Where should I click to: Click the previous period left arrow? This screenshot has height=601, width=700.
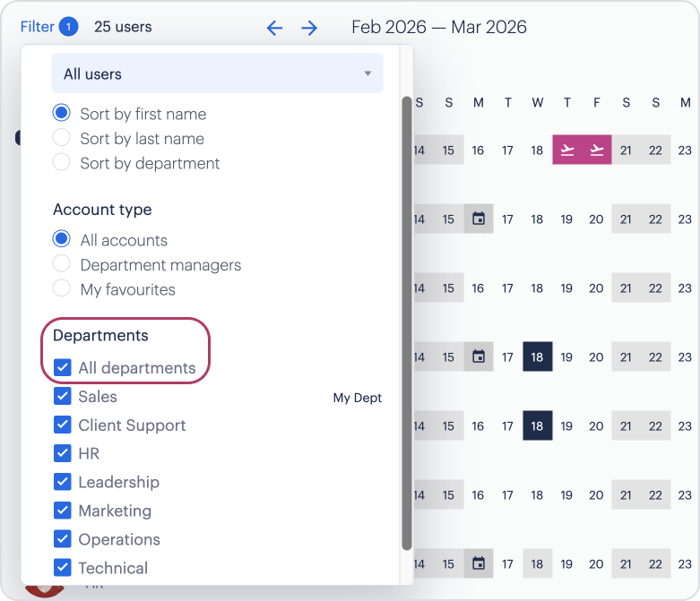pyautogui.click(x=274, y=28)
